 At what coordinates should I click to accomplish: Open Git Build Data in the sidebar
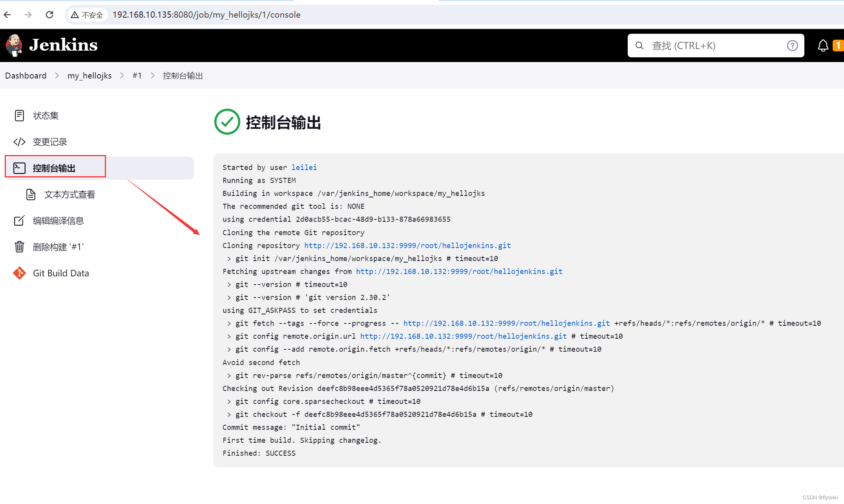coord(100,273)
